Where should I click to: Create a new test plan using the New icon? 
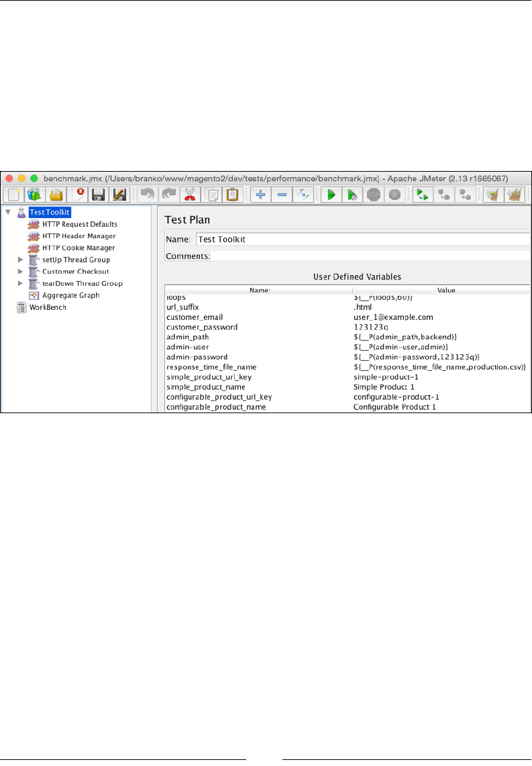[13, 195]
